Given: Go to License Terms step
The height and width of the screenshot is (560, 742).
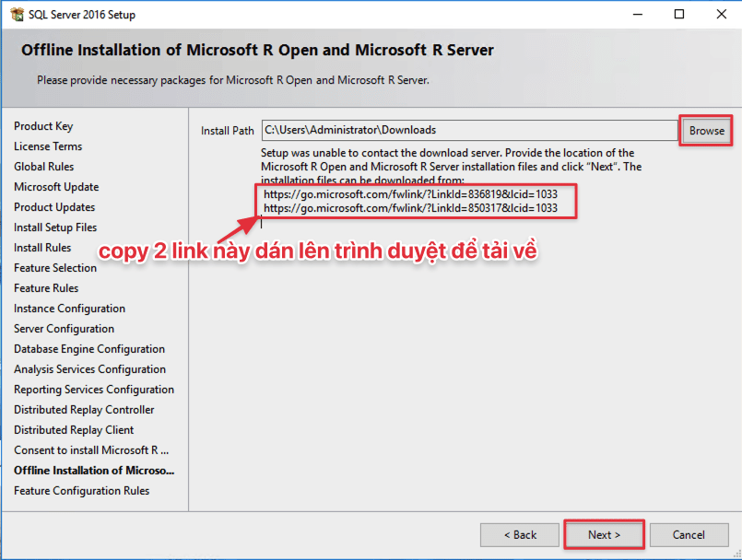Looking at the screenshot, I should [48, 146].
